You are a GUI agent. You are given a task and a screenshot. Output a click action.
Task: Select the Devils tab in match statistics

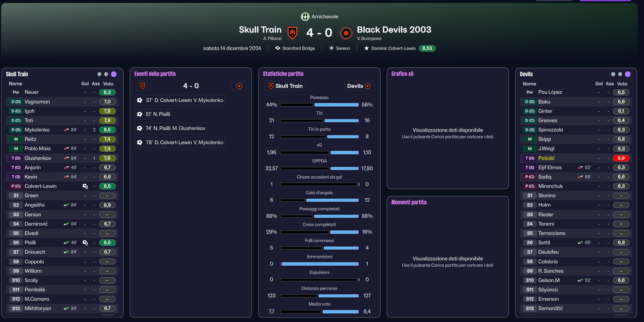pyautogui.click(x=359, y=86)
